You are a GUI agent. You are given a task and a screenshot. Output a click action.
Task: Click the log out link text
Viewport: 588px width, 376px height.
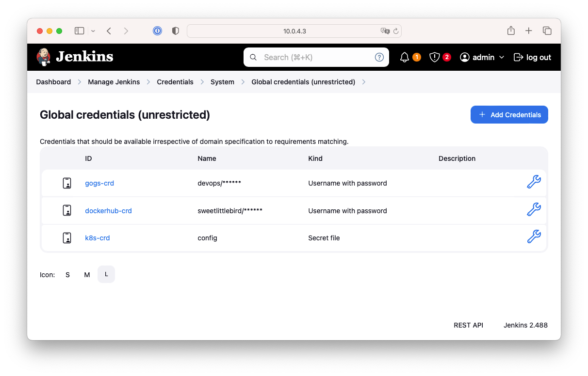point(539,57)
